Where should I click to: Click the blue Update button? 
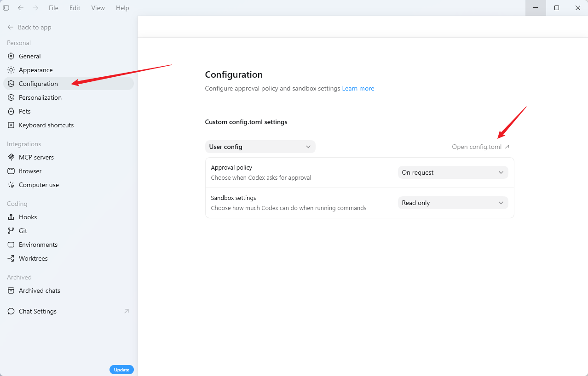click(x=121, y=370)
